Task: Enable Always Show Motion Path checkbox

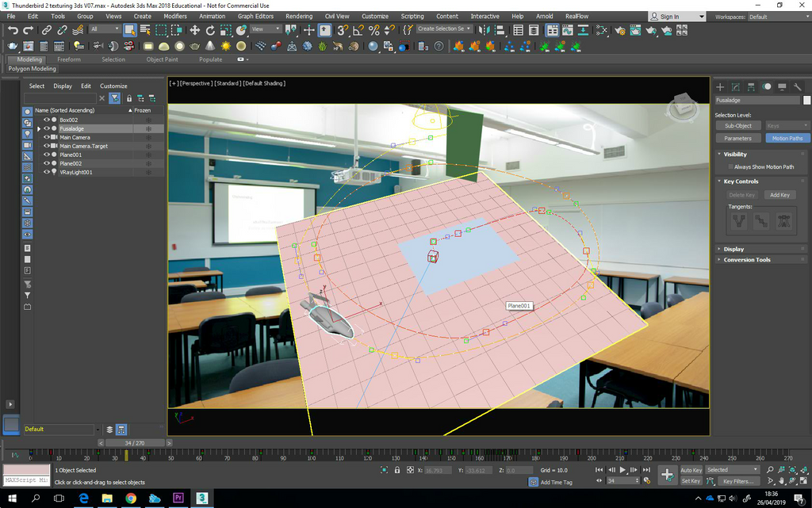Action: click(x=730, y=167)
